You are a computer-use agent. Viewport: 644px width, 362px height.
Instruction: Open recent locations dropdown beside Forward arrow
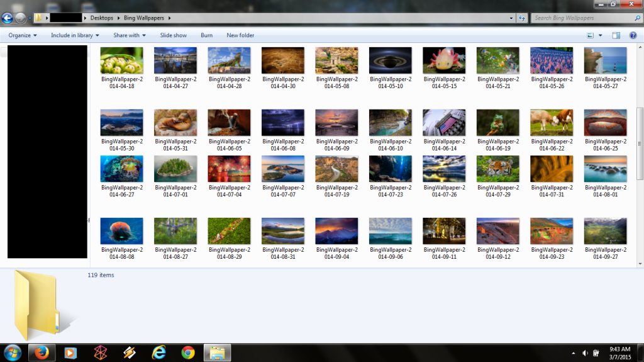[30, 18]
